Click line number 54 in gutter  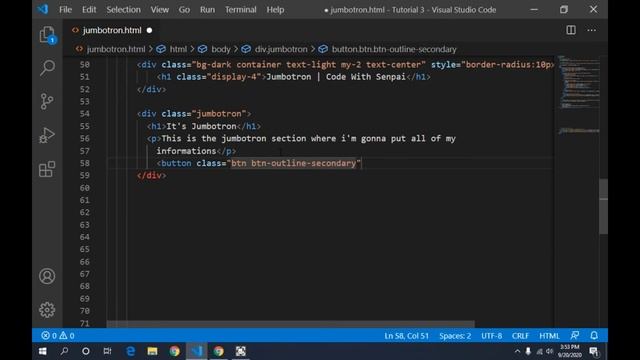pos(84,113)
